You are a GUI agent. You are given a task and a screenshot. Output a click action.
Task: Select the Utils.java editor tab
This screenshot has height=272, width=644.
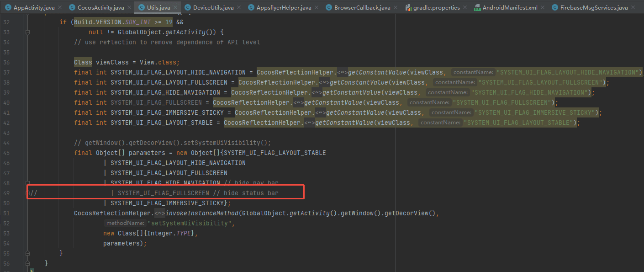(158, 8)
